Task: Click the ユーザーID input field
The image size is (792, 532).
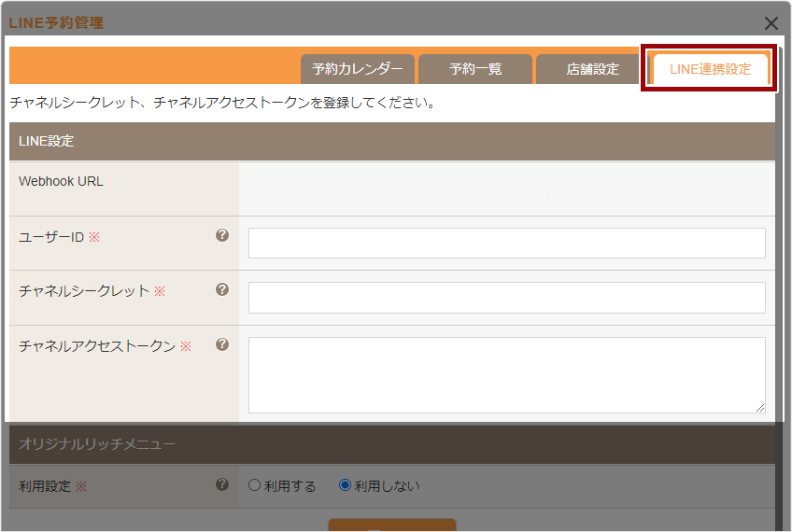Action: pyautogui.click(x=506, y=243)
